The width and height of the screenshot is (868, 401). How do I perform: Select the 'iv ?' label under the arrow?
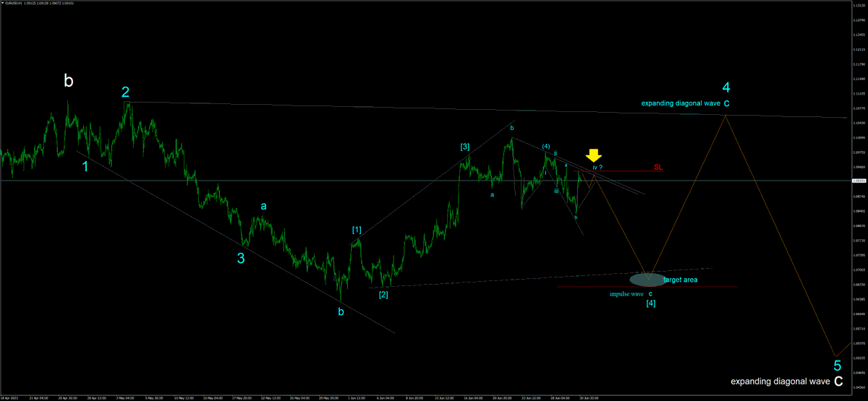point(597,167)
